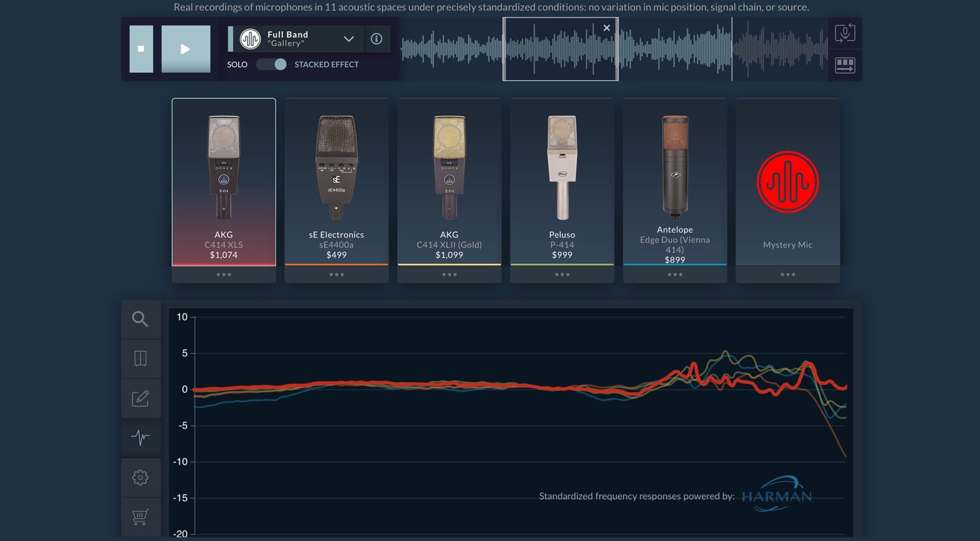Screen dimensions: 980x541
Task: Select the AKG C414 XLII (Gold) card
Action: coord(449,182)
